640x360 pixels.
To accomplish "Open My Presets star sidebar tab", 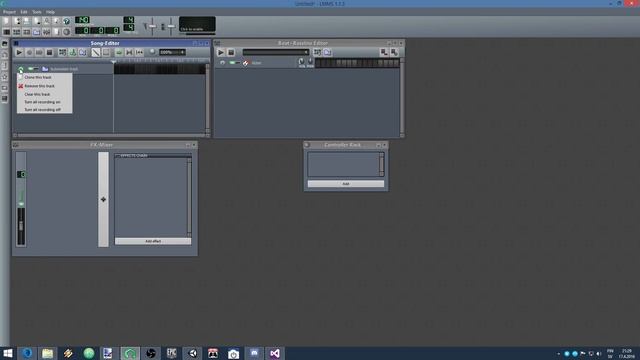I will tap(4, 77).
